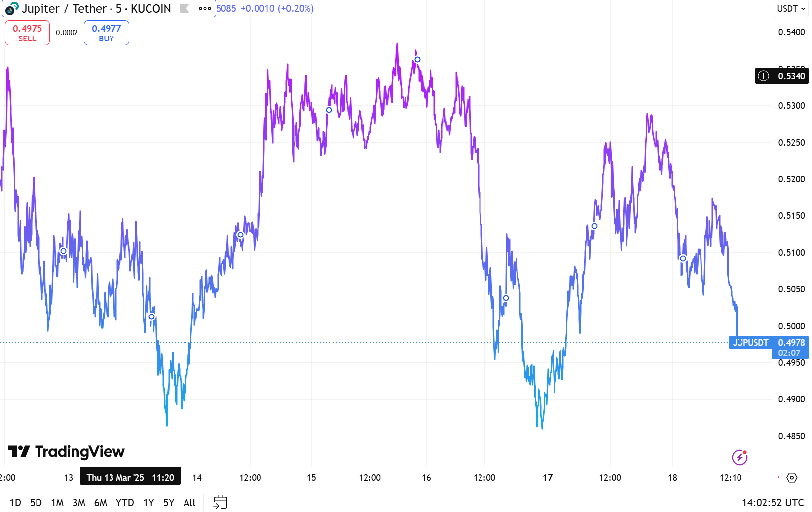Open chart settings gear icon
The width and height of the screenshot is (812, 512).
(792, 477)
